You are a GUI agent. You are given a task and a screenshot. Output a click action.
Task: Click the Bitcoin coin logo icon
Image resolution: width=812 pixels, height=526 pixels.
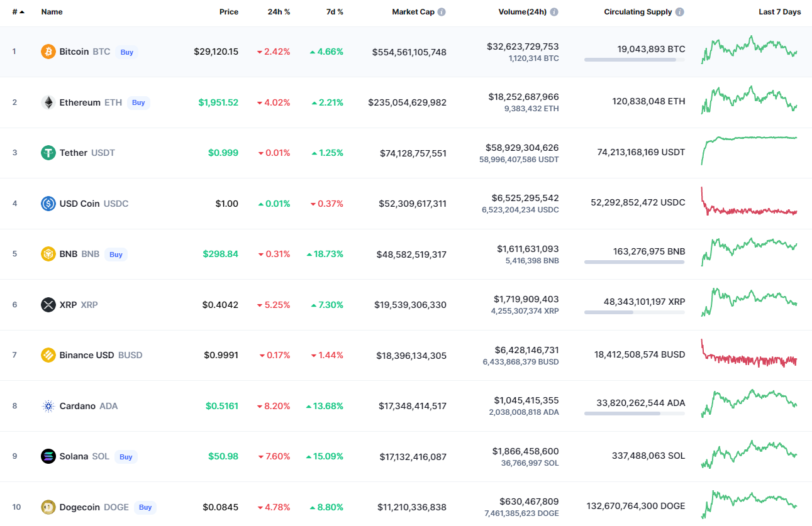coord(48,52)
